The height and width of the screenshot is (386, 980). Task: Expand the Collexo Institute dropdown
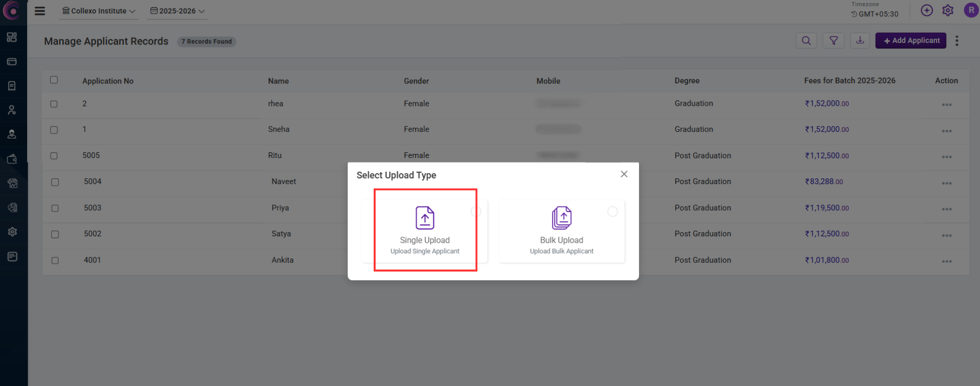99,11
